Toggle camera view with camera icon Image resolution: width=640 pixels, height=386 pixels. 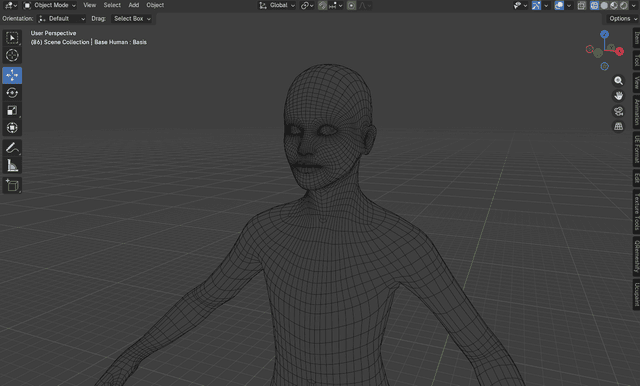coord(618,111)
